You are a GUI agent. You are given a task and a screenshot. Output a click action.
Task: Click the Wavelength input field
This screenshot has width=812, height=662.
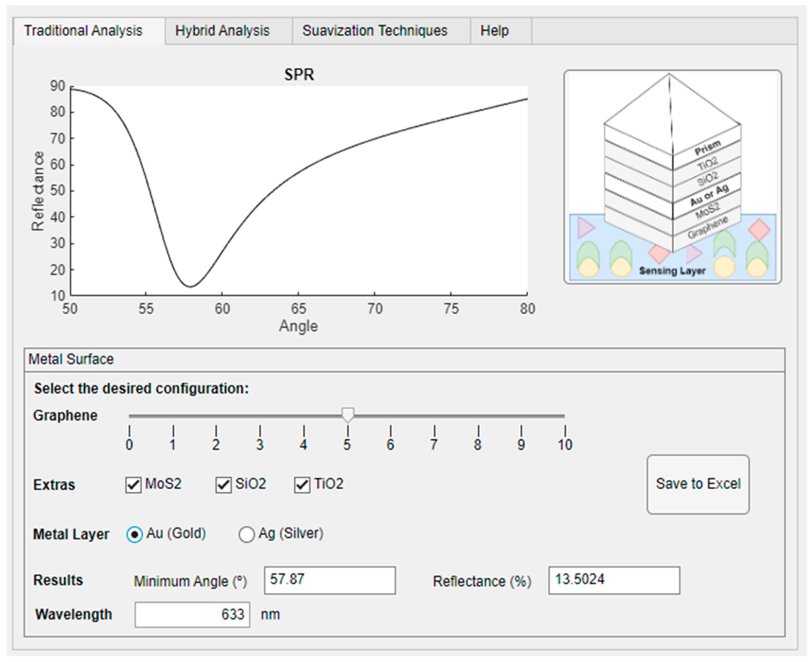pos(192,614)
